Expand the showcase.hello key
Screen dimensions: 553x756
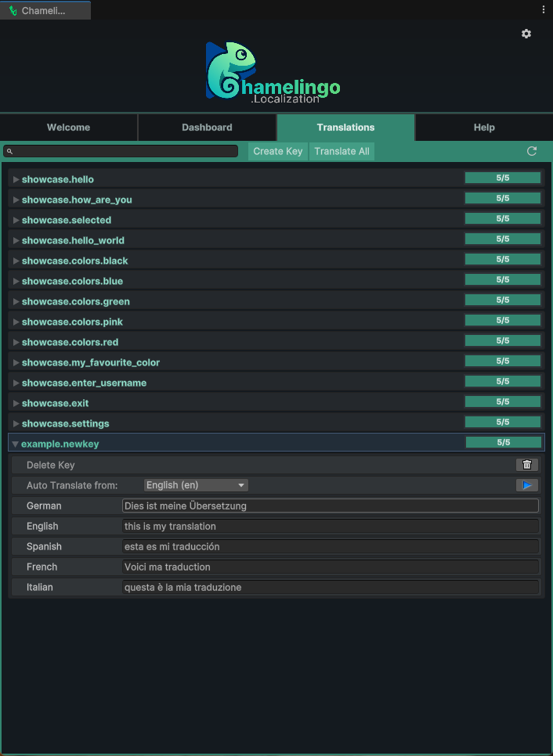16,179
